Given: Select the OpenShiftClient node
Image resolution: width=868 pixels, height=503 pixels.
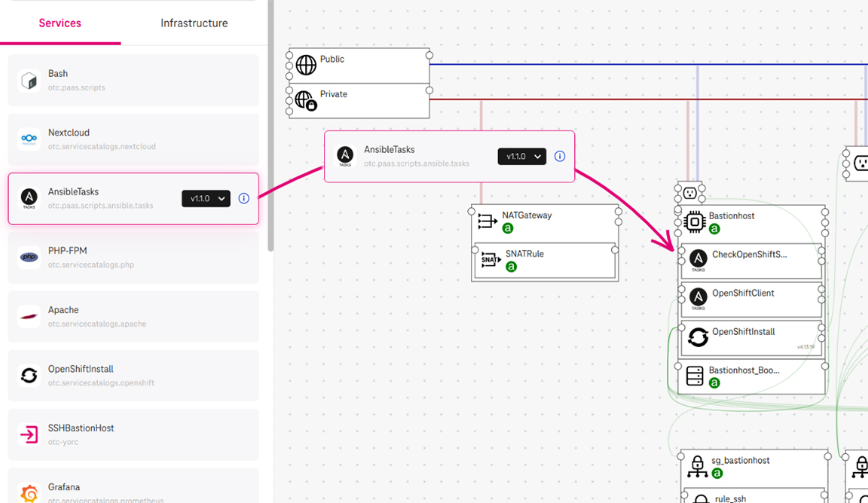Looking at the screenshot, I should point(743,294).
